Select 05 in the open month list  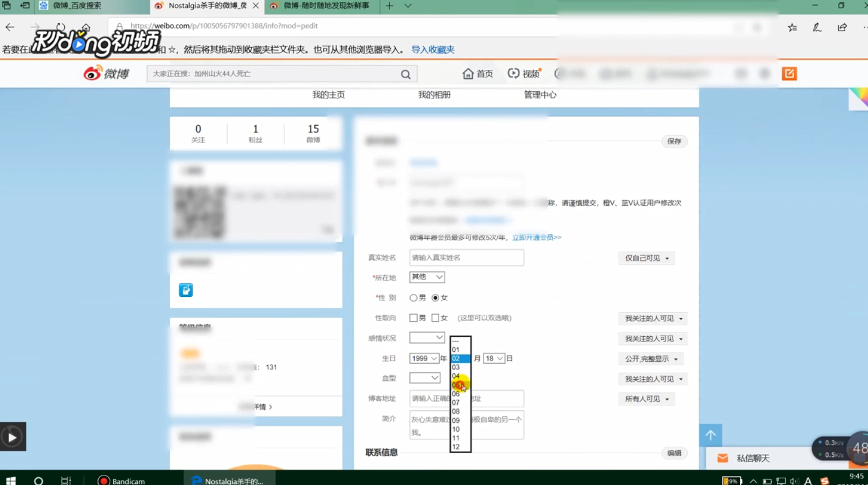[x=456, y=385]
